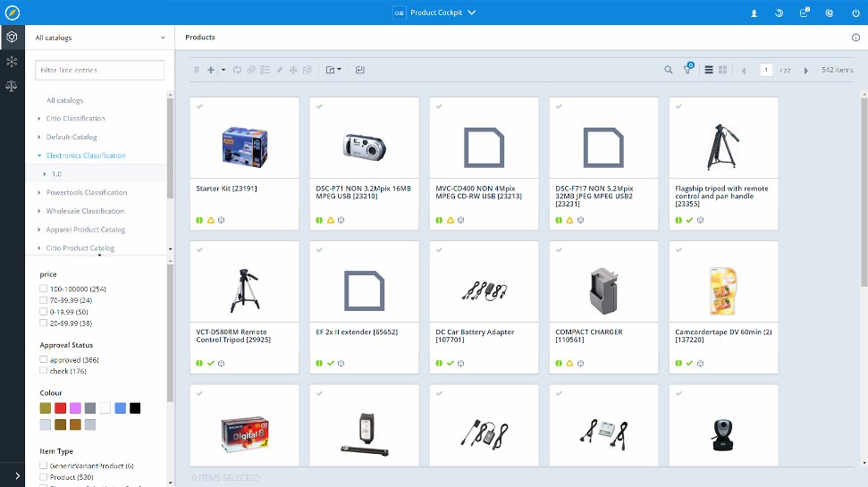Collapse Electronics Classification tree node
This screenshot has height=487, width=868.
(x=38, y=155)
